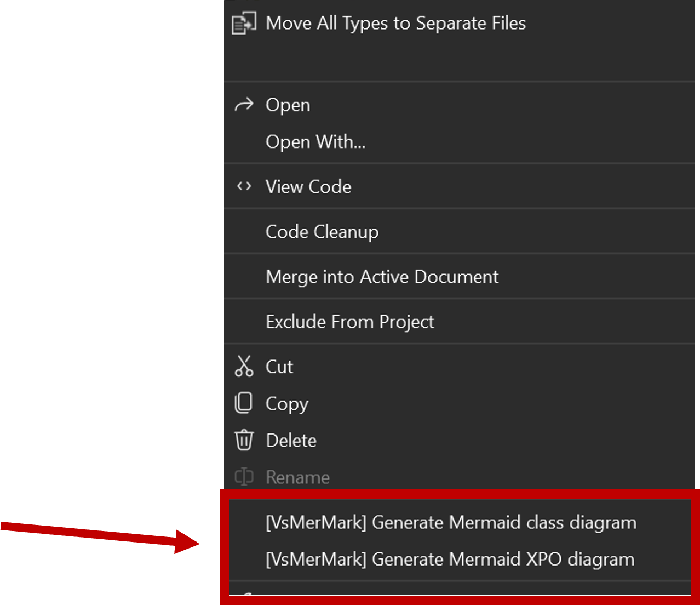The width and height of the screenshot is (700, 605).
Task: Click the grayed-out Rename icon
Action: pos(244,477)
